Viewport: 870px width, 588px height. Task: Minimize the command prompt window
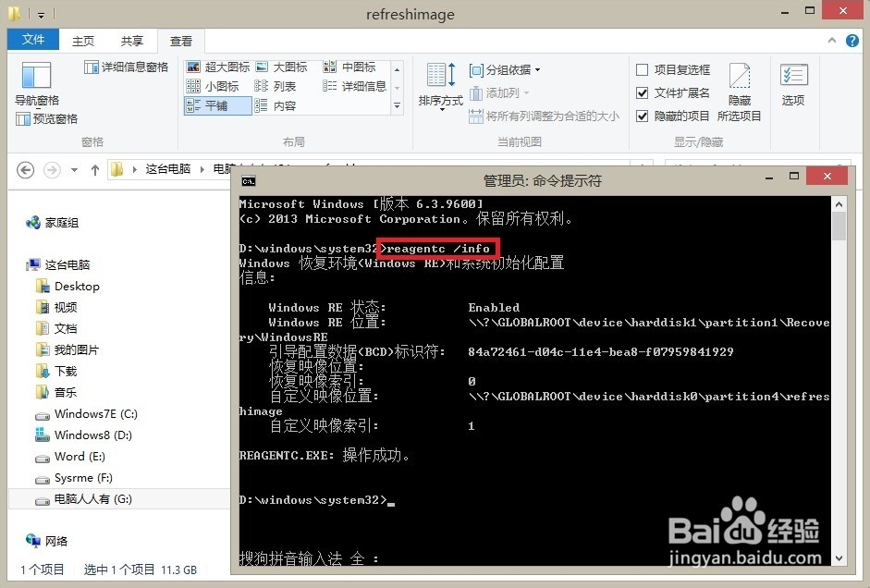(769, 178)
